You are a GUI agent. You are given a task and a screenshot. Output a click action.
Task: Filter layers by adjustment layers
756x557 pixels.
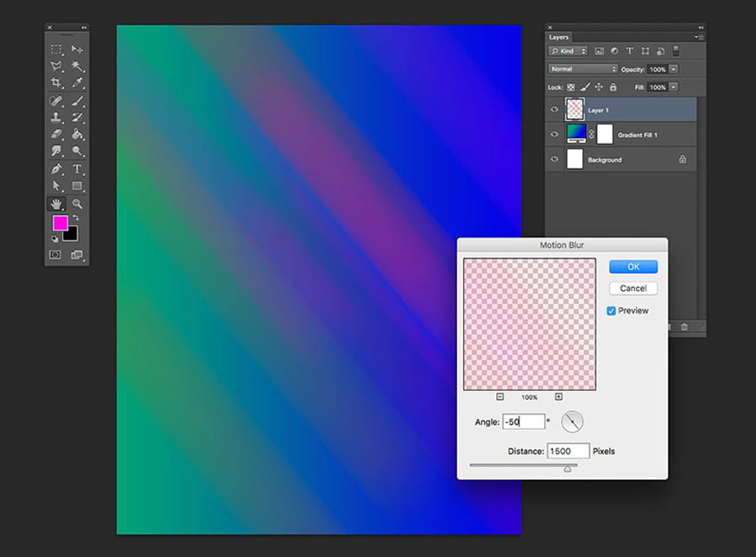tap(614, 51)
